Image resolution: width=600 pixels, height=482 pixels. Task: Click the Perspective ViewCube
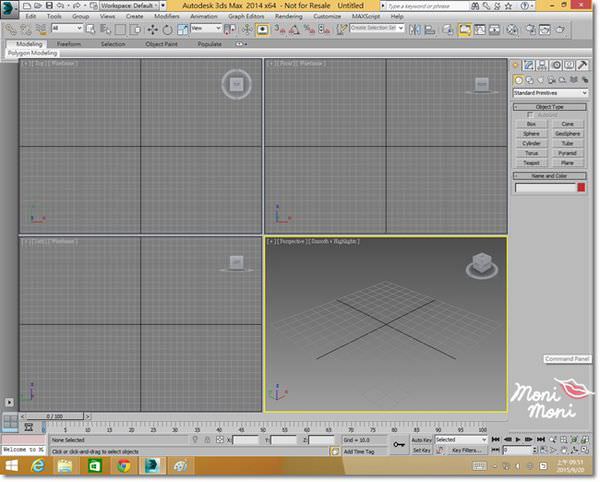(476, 266)
